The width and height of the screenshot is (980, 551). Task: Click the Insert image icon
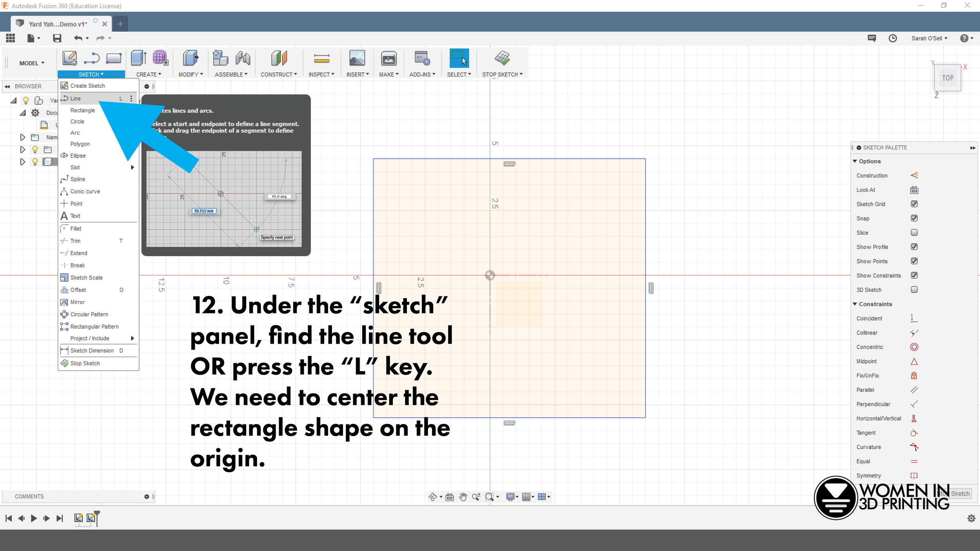357,58
